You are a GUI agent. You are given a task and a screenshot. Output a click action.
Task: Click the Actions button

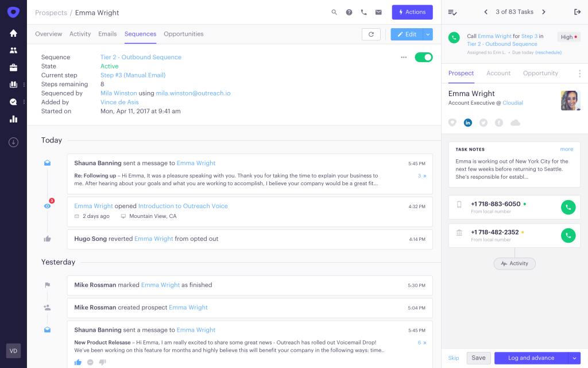click(x=412, y=12)
